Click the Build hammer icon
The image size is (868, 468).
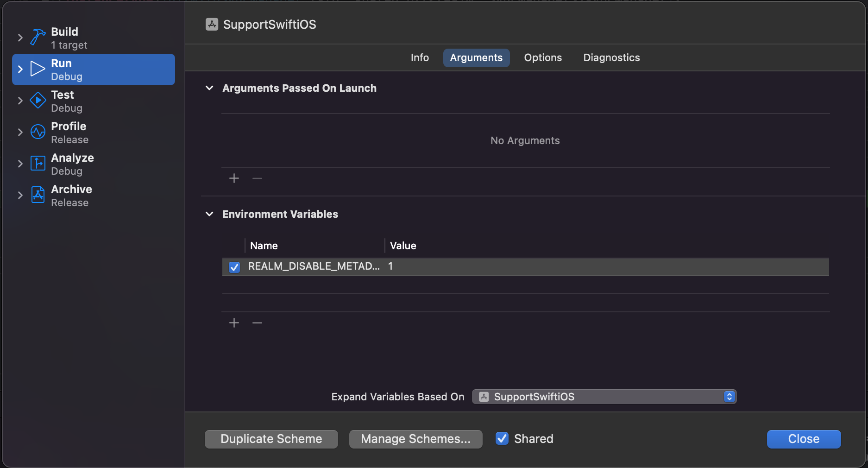[38, 37]
